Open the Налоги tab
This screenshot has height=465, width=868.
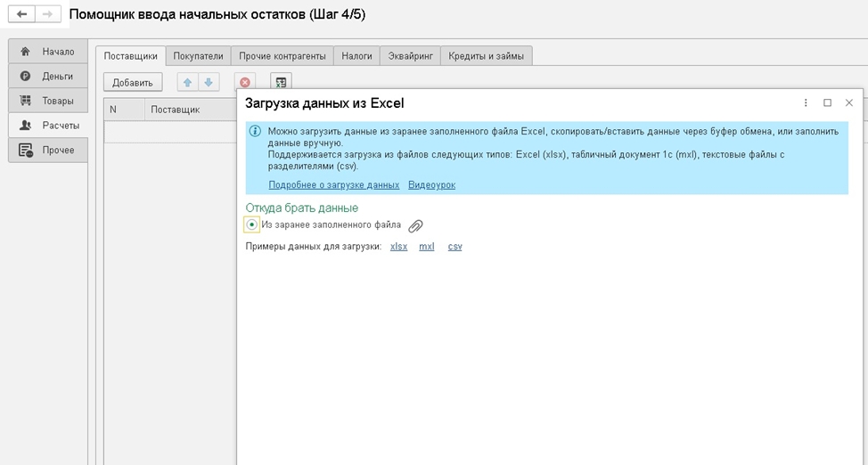click(x=356, y=56)
